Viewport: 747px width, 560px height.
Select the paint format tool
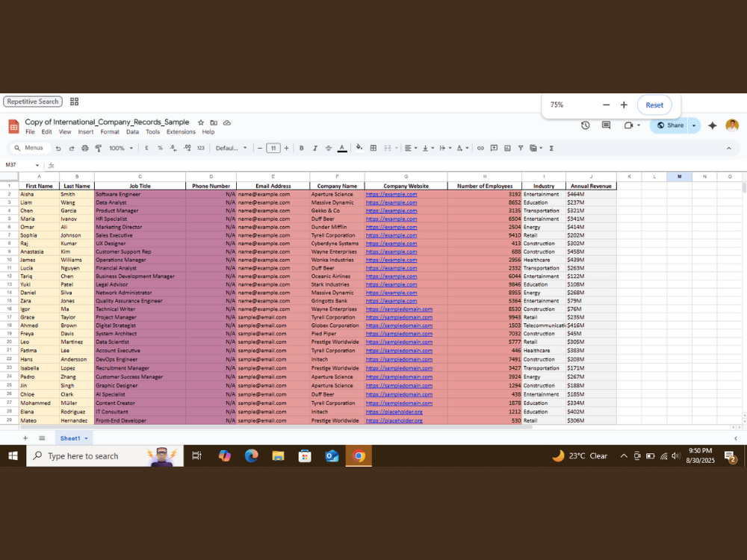[99, 148]
